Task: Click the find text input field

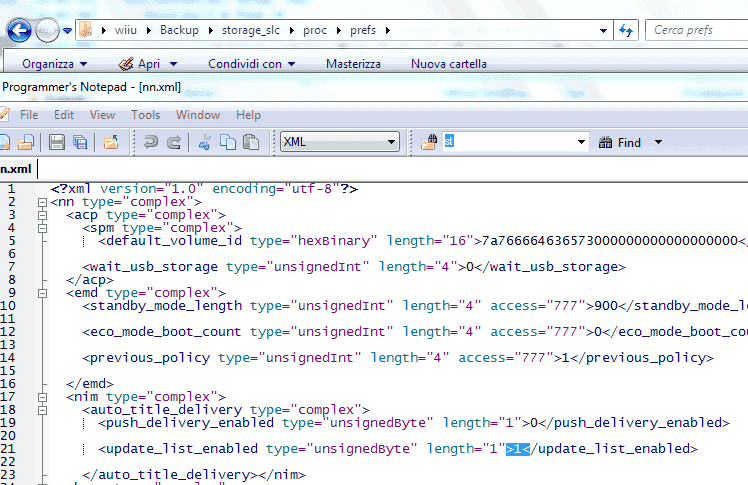Action: 508,142
